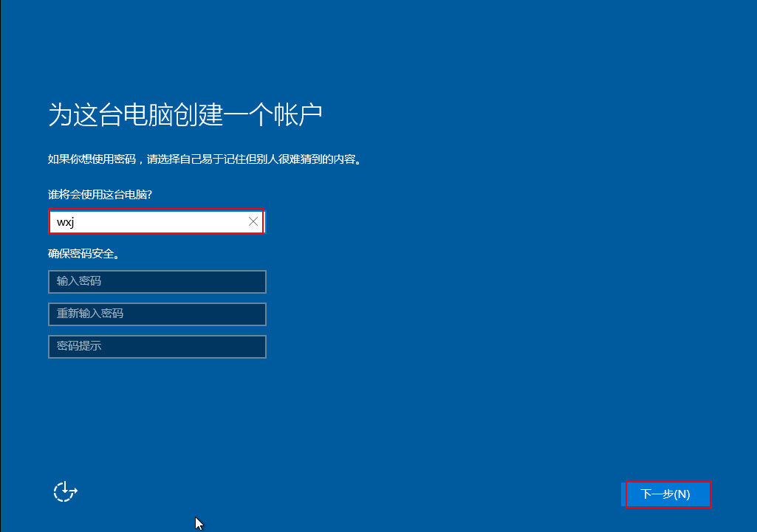This screenshot has height=532, width=757.
Task: Click the heading 为这台电脑创建一个帐户
Action: [185, 116]
